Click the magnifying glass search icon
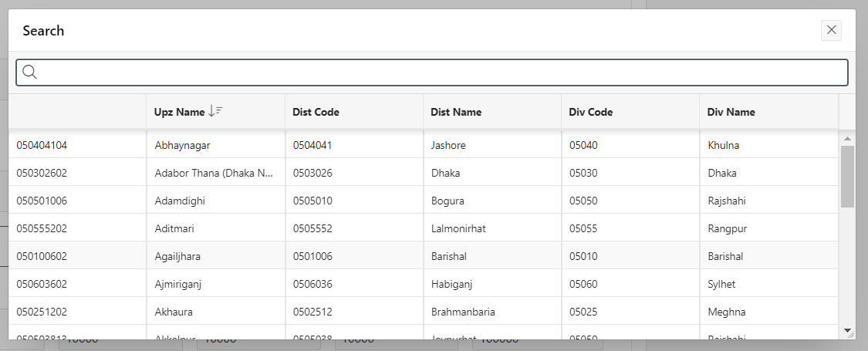 [x=30, y=73]
